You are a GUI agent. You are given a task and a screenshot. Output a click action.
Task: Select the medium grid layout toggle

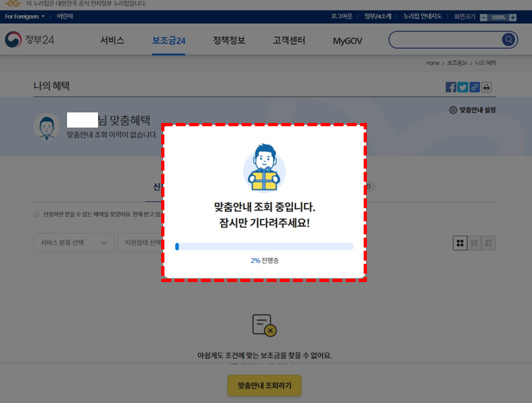pos(474,243)
